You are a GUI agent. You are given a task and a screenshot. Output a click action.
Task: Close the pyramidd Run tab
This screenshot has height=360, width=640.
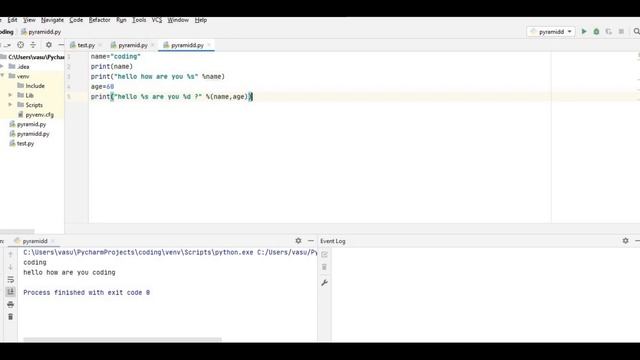click(x=53, y=241)
